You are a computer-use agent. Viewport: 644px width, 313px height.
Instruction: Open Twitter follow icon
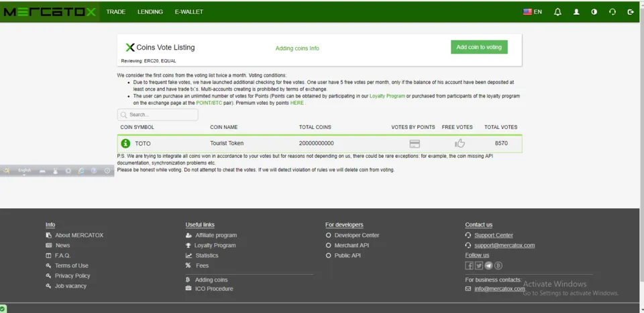479,266
